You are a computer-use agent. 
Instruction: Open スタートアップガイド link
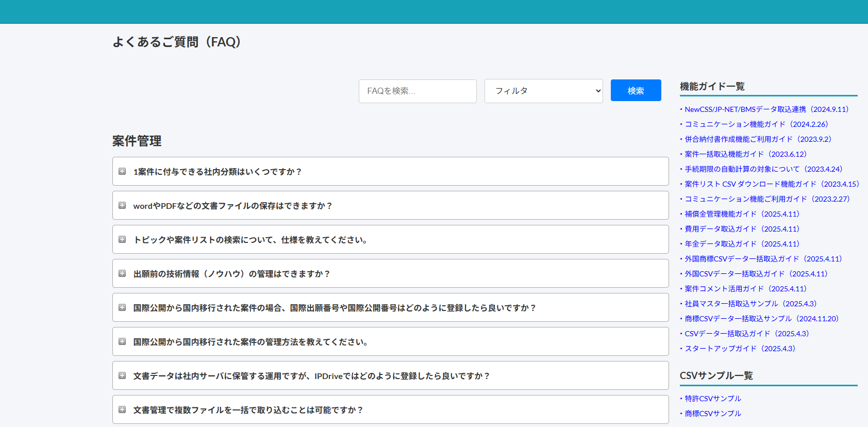tap(740, 349)
